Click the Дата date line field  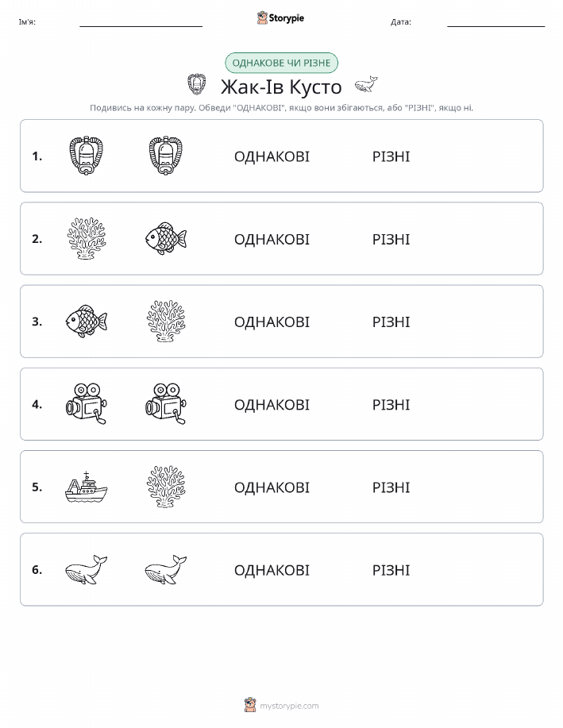click(496, 22)
